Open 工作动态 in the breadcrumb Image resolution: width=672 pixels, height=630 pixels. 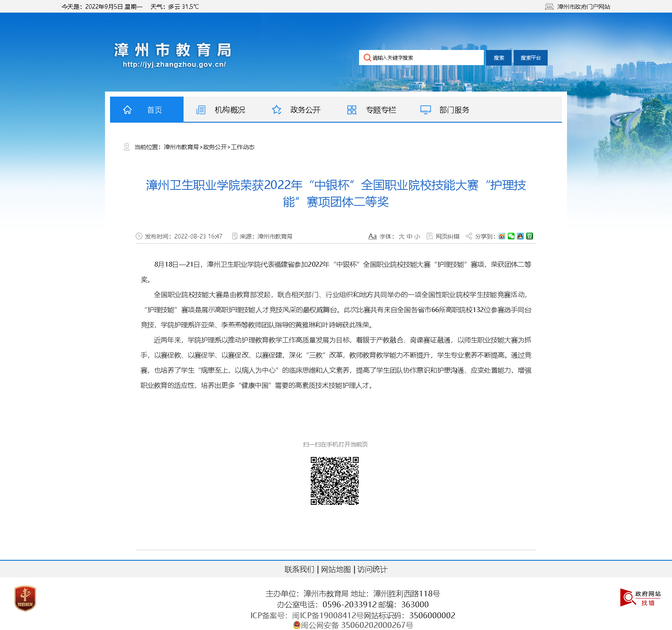coord(243,147)
